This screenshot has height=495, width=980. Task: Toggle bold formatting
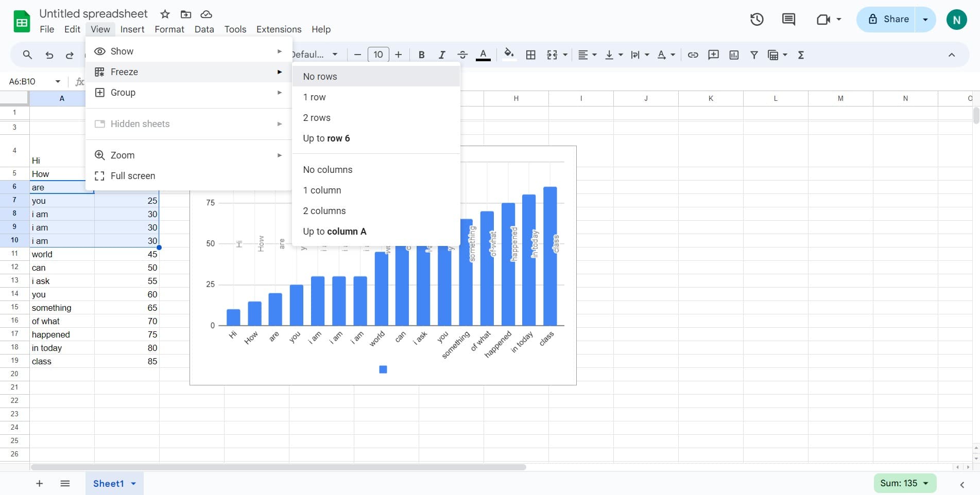click(421, 55)
